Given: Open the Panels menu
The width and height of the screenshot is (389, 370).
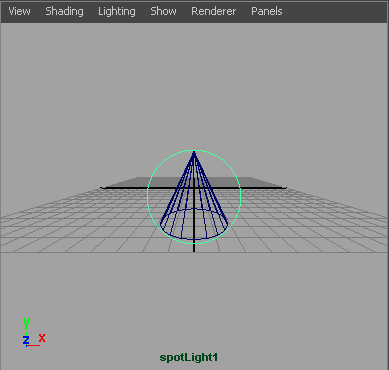Looking at the screenshot, I should (267, 11).
